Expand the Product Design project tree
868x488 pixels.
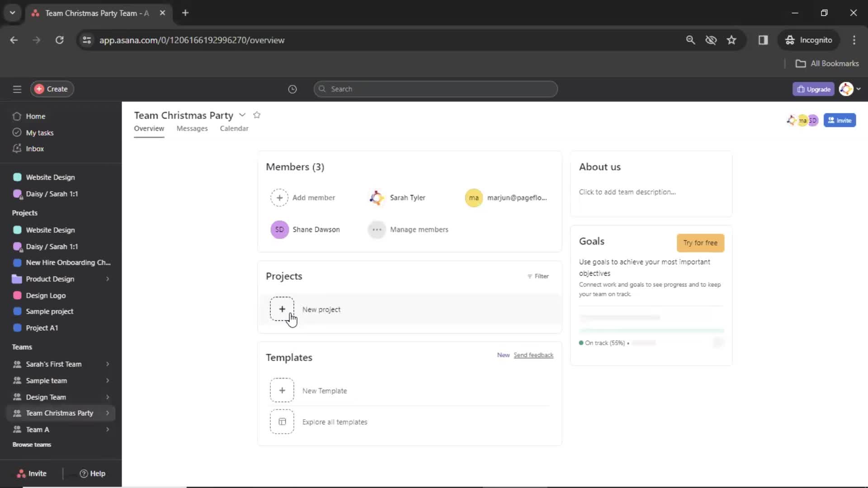(107, 278)
